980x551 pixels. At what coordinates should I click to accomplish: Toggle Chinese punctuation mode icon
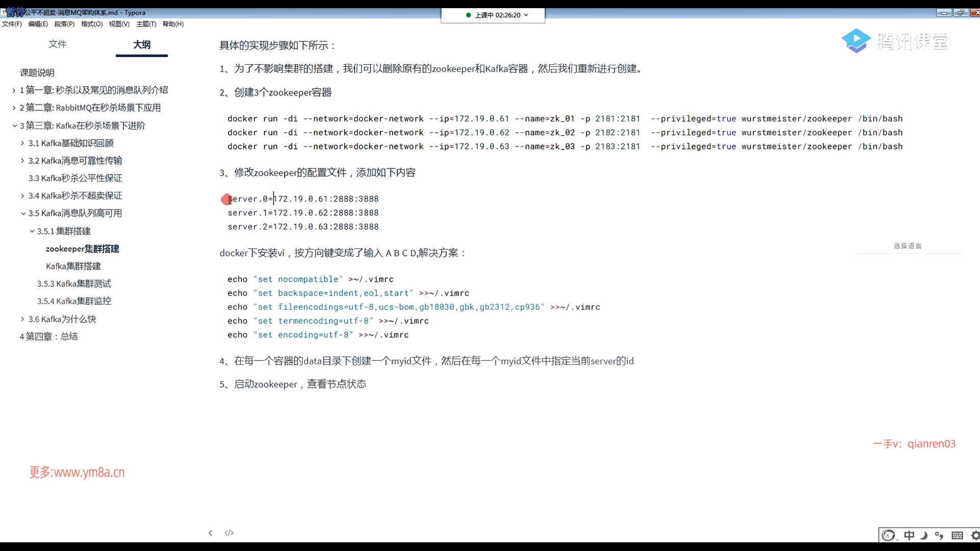coord(939,535)
